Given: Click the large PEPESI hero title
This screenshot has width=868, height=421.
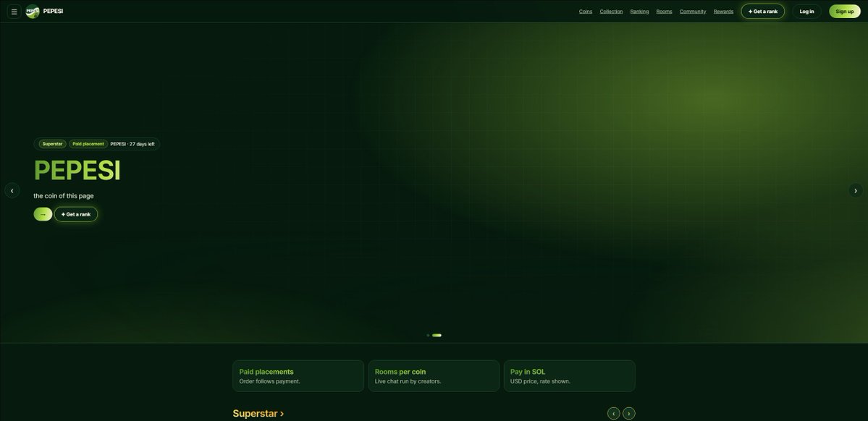Looking at the screenshot, I should click(x=77, y=171).
